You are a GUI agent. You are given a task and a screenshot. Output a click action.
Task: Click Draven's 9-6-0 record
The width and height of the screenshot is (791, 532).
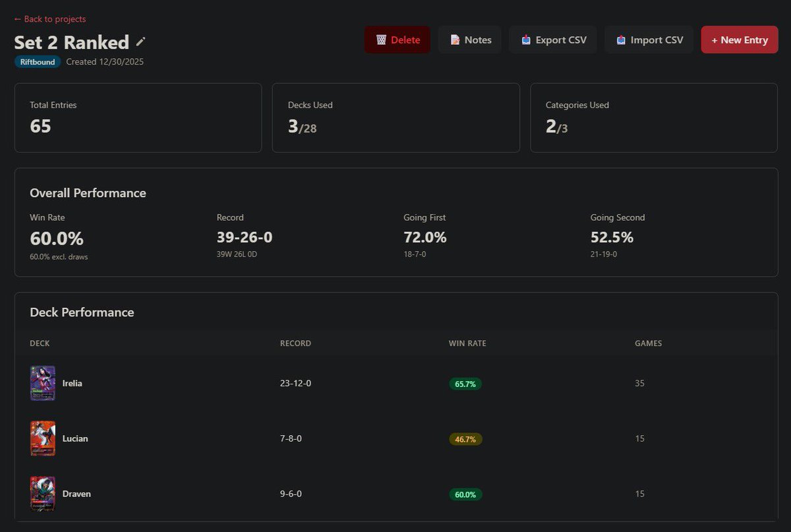coord(291,494)
